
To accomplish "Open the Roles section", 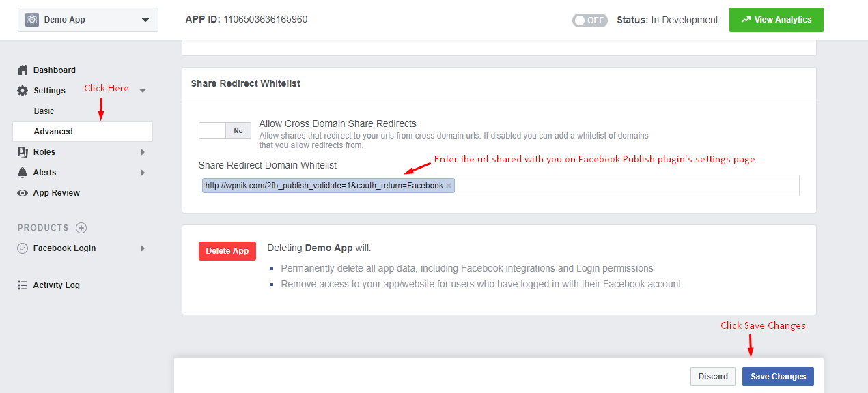I will (x=44, y=152).
